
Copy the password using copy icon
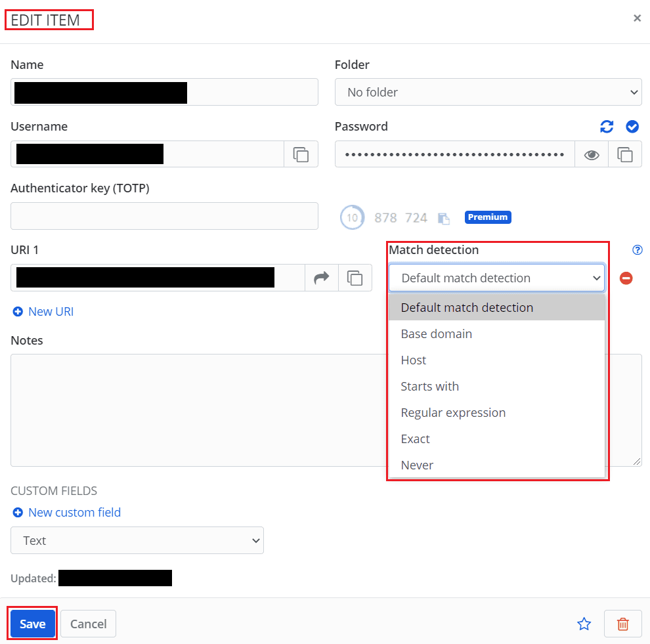click(625, 154)
